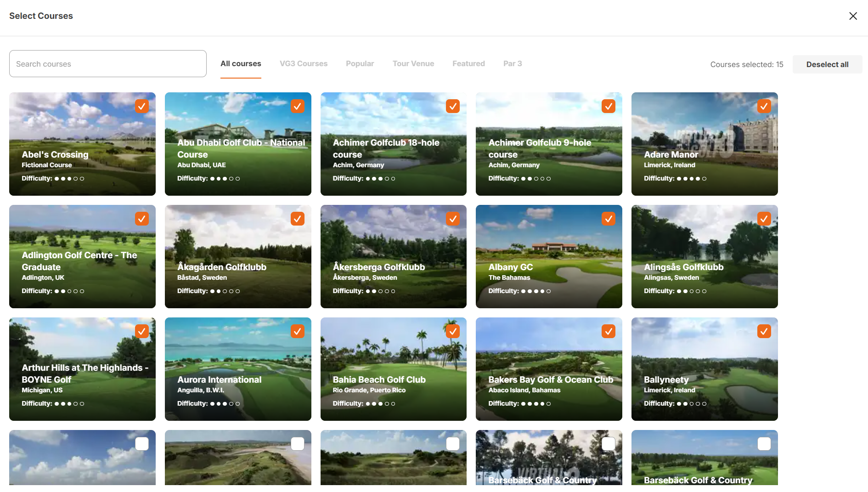Uncheck Abel's Crossing course checkbox
Image resolution: width=868 pixels, height=492 pixels.
(142, 106)
